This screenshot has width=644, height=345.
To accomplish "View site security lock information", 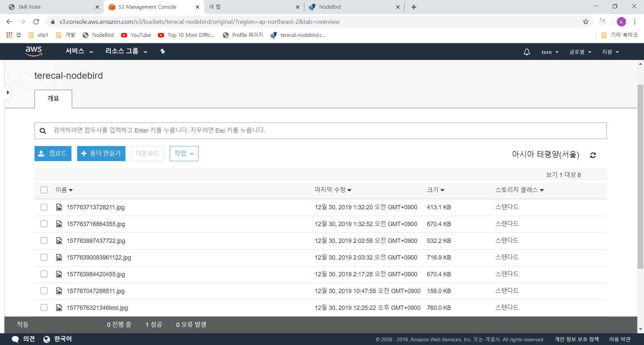I will pos(53,22).
